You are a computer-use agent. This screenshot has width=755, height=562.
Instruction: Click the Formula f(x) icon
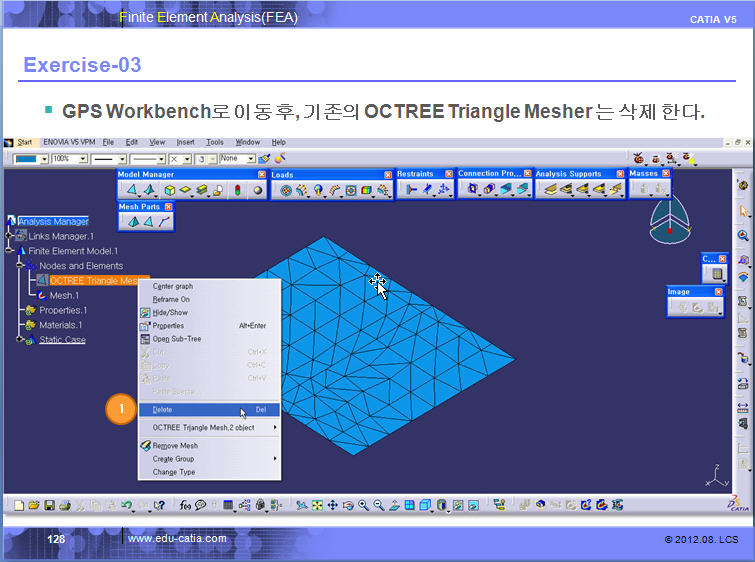185,505
